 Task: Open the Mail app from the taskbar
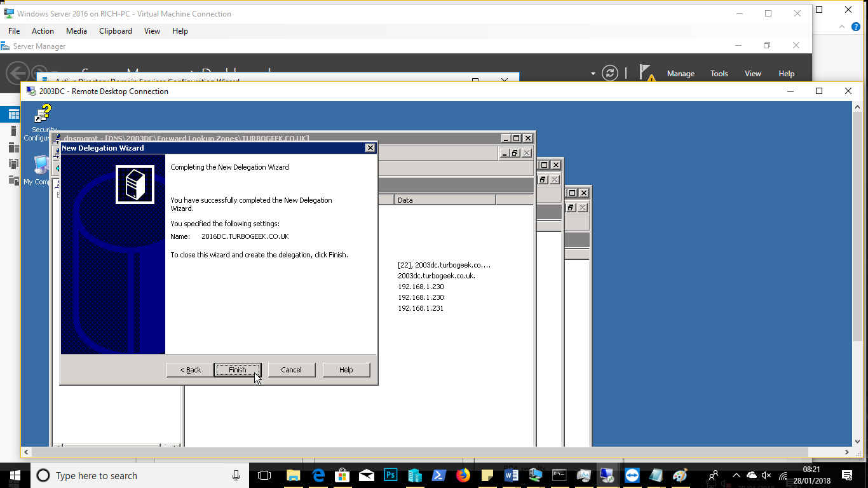click(367, 475)
